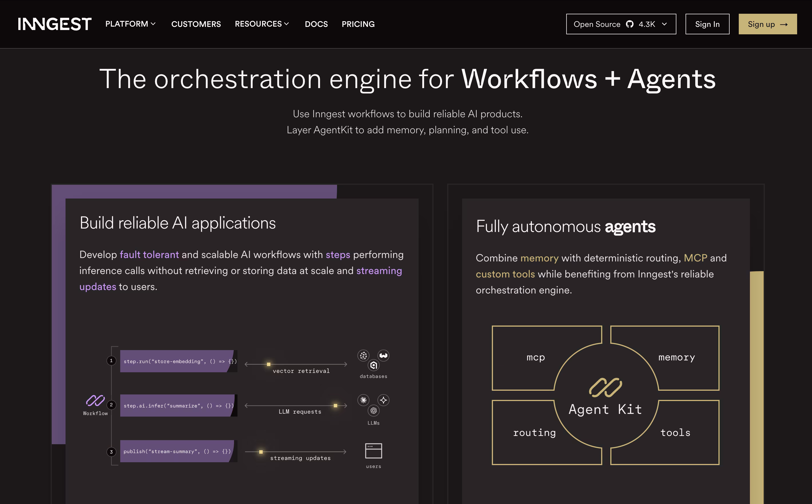The height and width of the screenshot is (504, 812).
Task: Click the 'Fully autonomous agents' heading
Action: click(x=566, y=227)
